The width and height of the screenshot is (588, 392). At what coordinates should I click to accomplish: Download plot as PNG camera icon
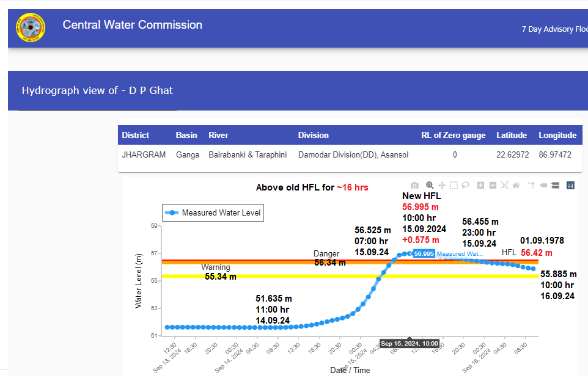[x=415, y=186]
